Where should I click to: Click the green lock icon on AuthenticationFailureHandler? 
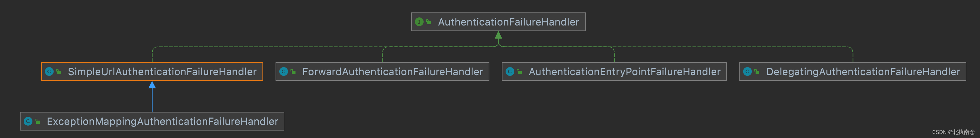(429, 22)
